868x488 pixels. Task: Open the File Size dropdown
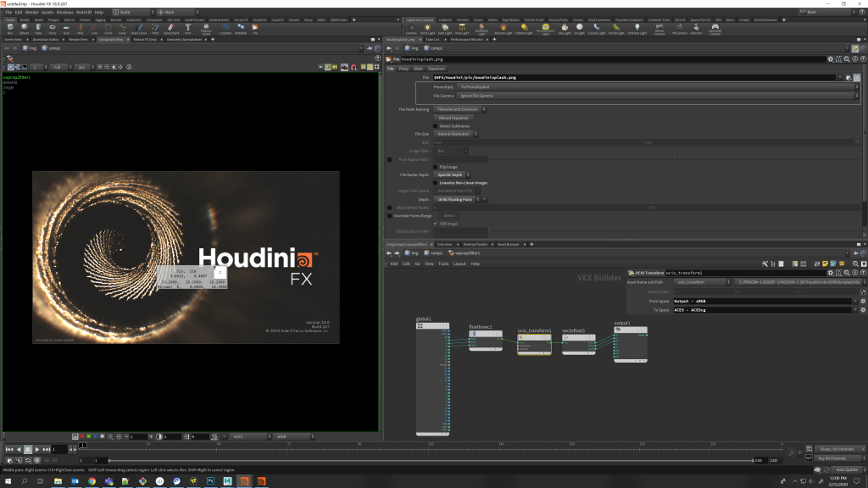[455, 134]
